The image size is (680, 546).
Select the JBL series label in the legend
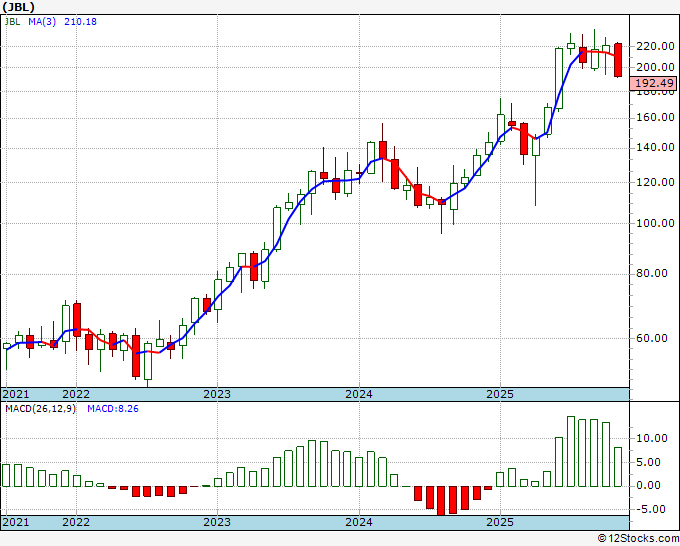[13, 22]
